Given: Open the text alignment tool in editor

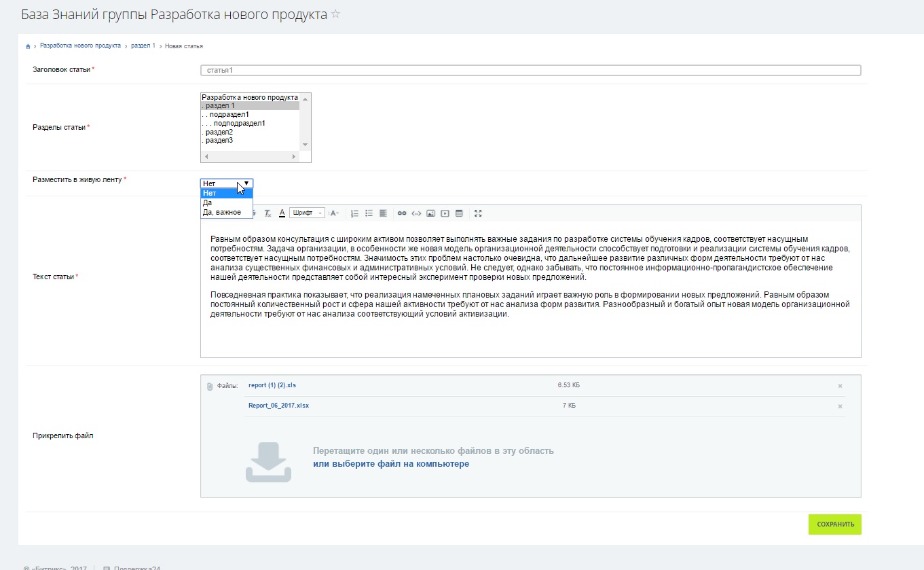Looking at the screenshot, I should (383, 213).
